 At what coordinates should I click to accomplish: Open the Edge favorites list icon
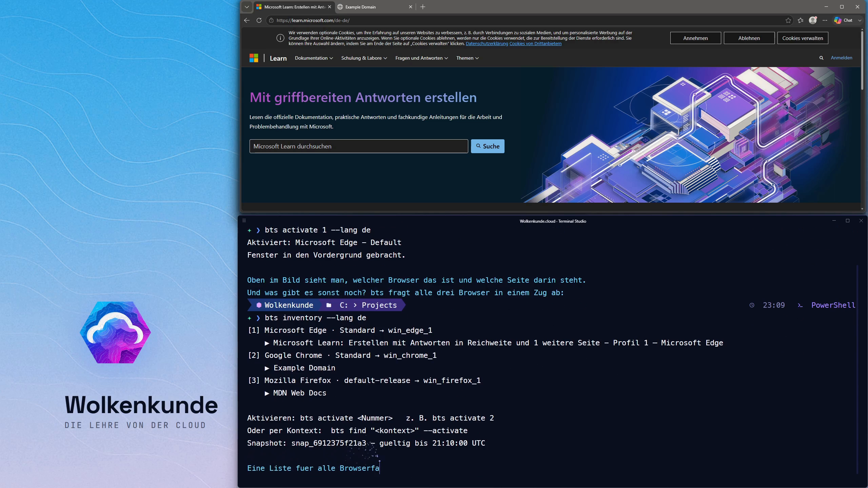tap(801, 20)
